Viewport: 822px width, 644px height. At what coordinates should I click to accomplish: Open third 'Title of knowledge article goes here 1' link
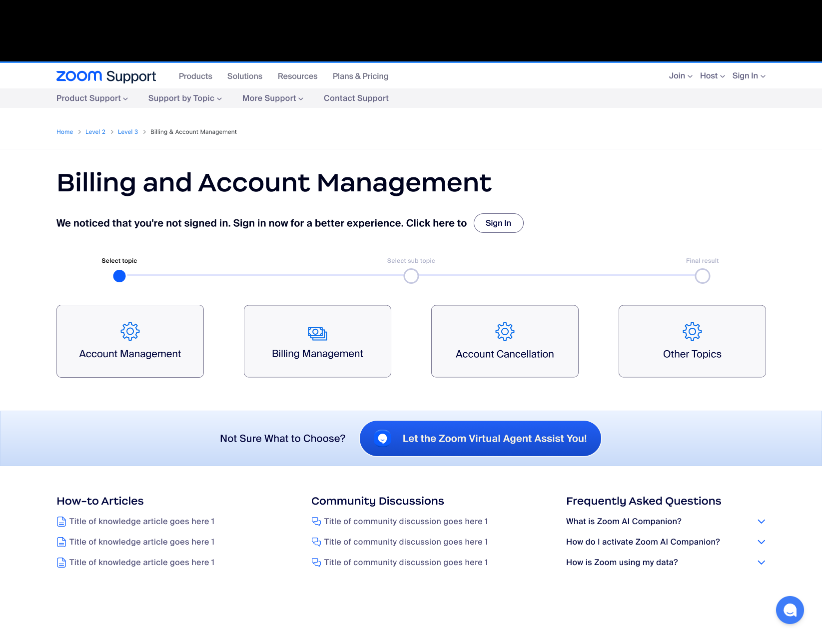(x=142, y=563)
